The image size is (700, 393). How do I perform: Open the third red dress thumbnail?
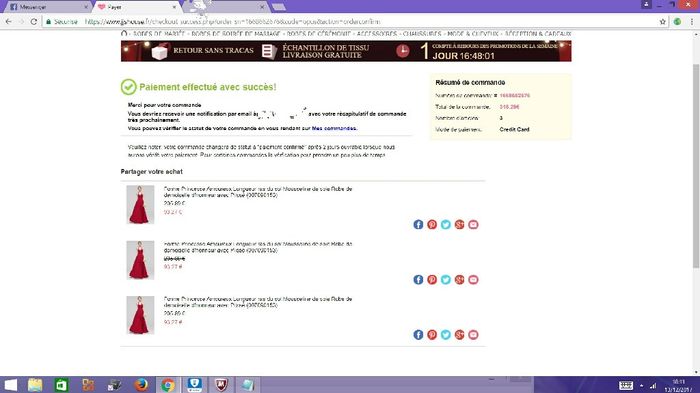tap(140, 315)
